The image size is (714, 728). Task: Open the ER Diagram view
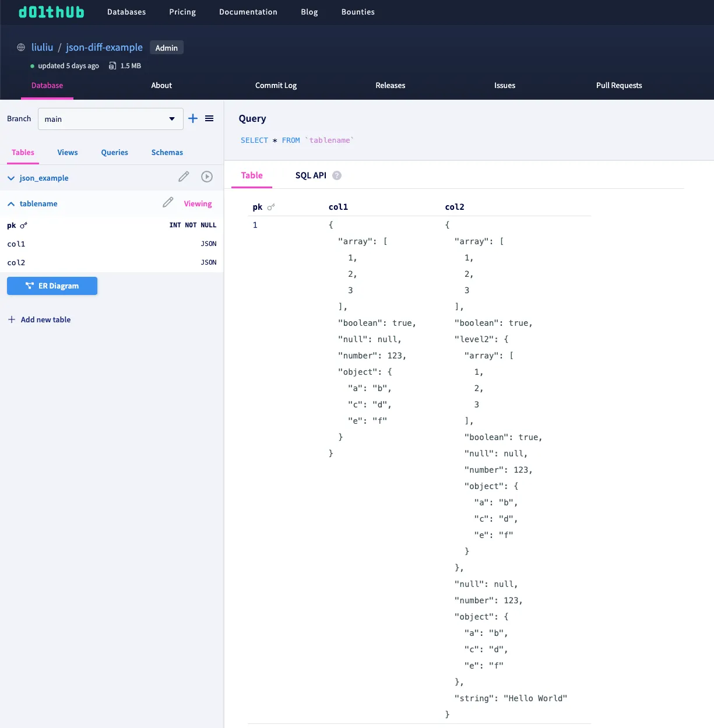tap(52, 286)
